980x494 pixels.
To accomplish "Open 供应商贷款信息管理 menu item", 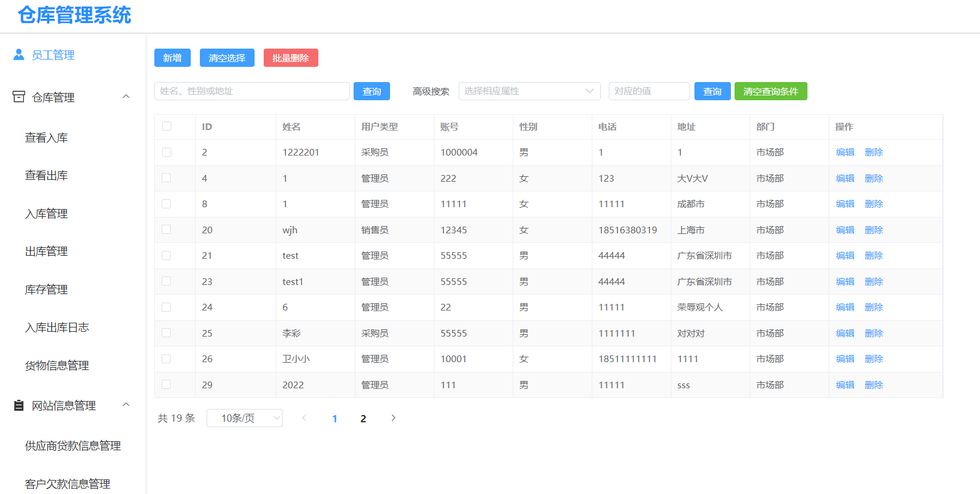I will pyautogui.click(x=73, y=446).
